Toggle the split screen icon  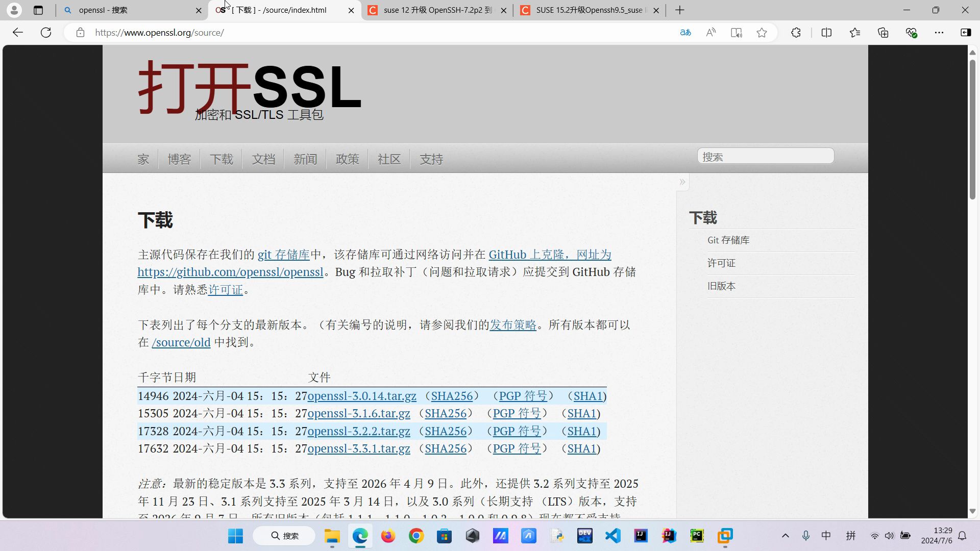pos(826,33)
